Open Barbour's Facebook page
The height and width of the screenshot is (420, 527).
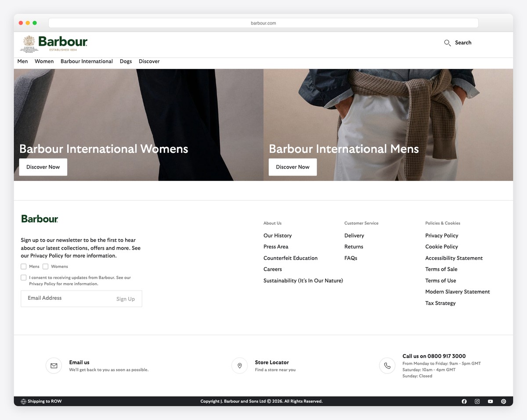click(464, 401)
